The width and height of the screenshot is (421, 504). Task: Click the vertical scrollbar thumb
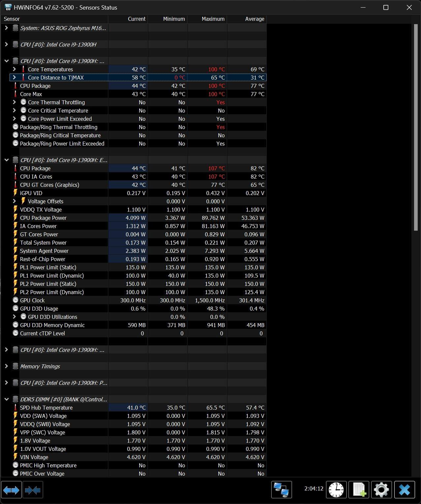tap(415, 127)
